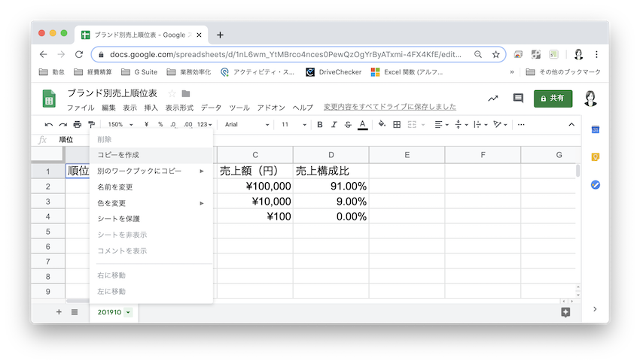
Task: Toggle strikethrough formatting
Action: coord(348,124)
